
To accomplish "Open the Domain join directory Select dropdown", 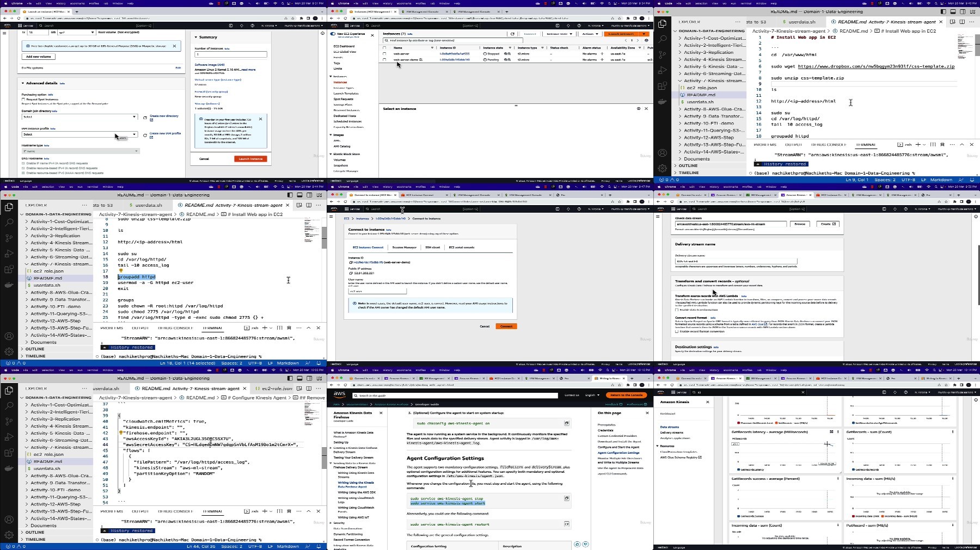I will tap(80, 117).
